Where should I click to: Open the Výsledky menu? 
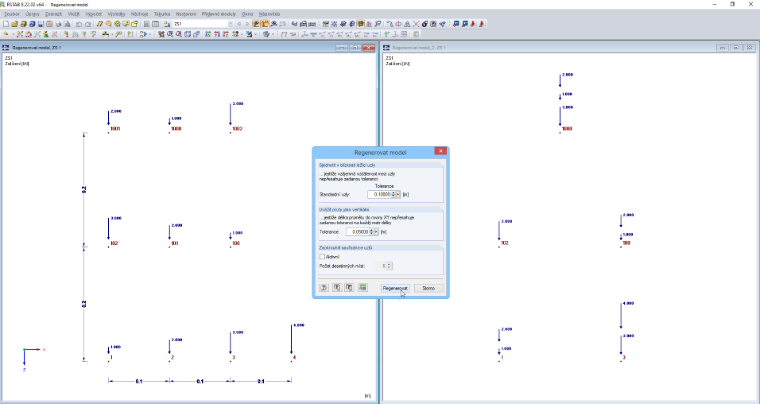[x=116, y=14]
